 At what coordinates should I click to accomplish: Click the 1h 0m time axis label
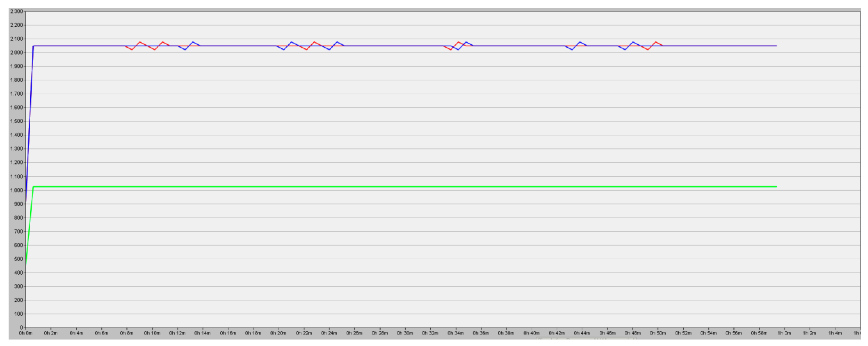tap(784, 333)
